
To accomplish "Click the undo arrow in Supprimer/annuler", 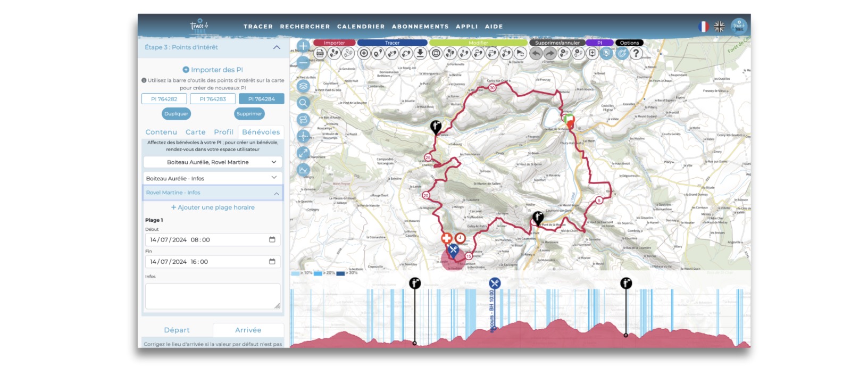I will click(x=536, y=53).
